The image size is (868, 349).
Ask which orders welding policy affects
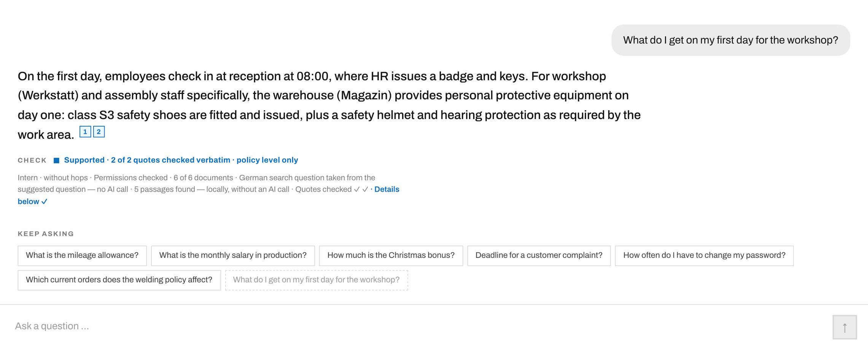click(119, 280)
